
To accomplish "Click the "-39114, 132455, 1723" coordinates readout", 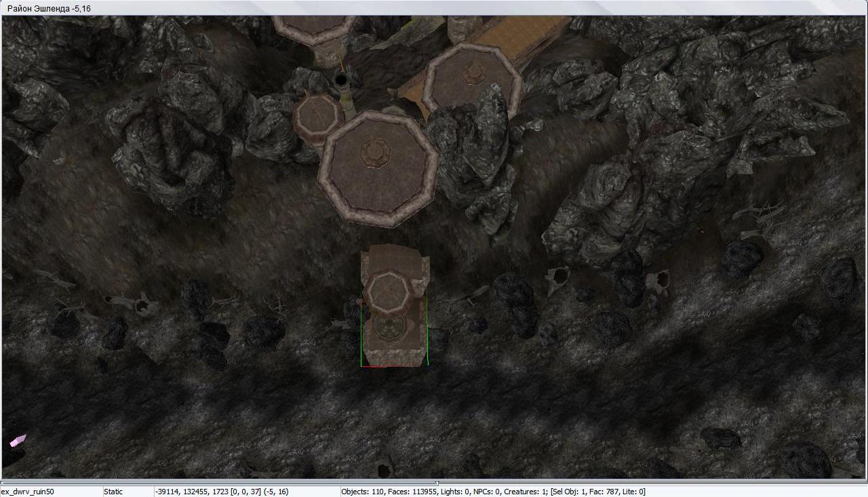I will point(191,492).
